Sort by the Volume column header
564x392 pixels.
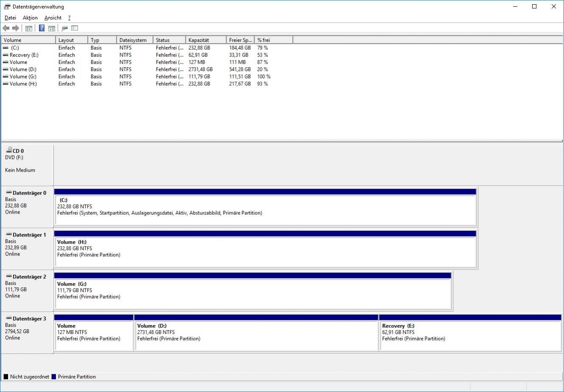point(28,40)
